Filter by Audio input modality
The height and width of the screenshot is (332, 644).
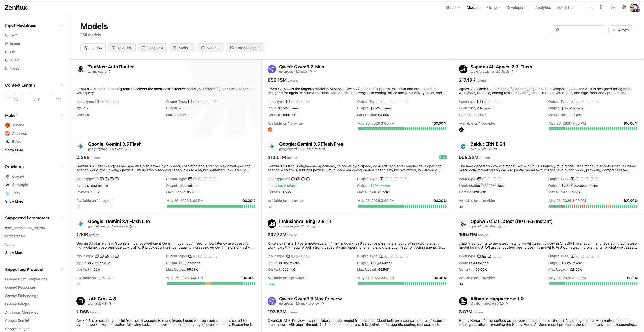(x=12, y=60)
